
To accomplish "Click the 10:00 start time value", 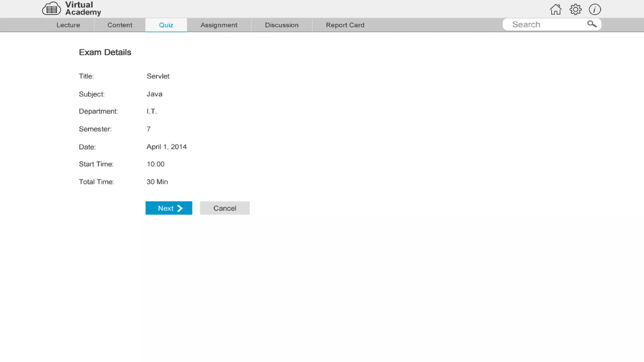I will tap(155, 164).
